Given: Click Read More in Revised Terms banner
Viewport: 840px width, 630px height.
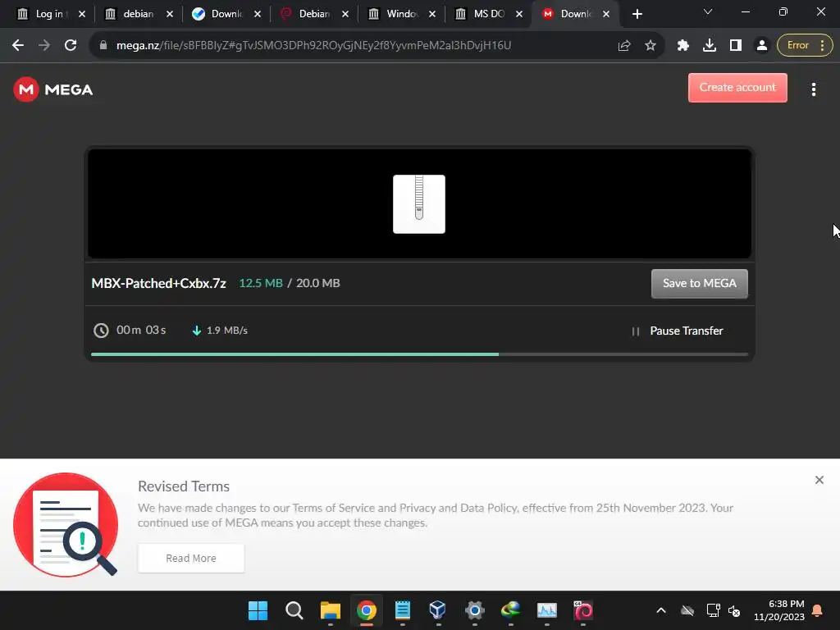Looking at the screenshot, I should 190,558.
